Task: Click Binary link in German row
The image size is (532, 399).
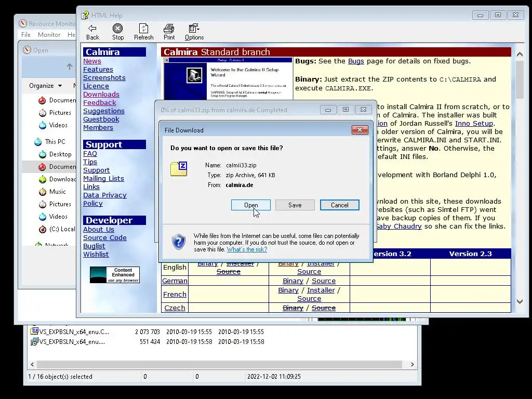Action: pos(293,281)
